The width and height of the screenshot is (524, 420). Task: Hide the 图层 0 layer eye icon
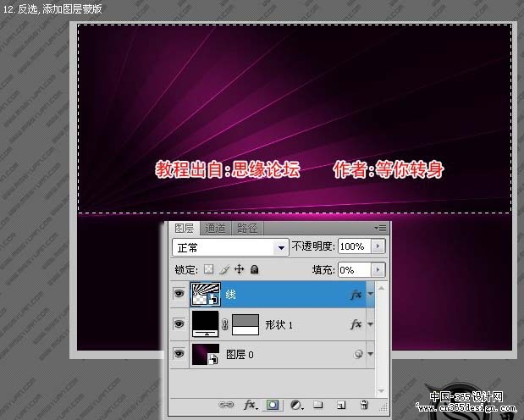point(179,354)
